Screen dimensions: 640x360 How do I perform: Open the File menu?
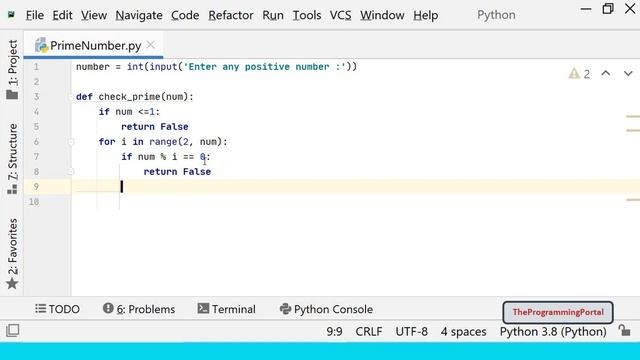pos(35,15)
